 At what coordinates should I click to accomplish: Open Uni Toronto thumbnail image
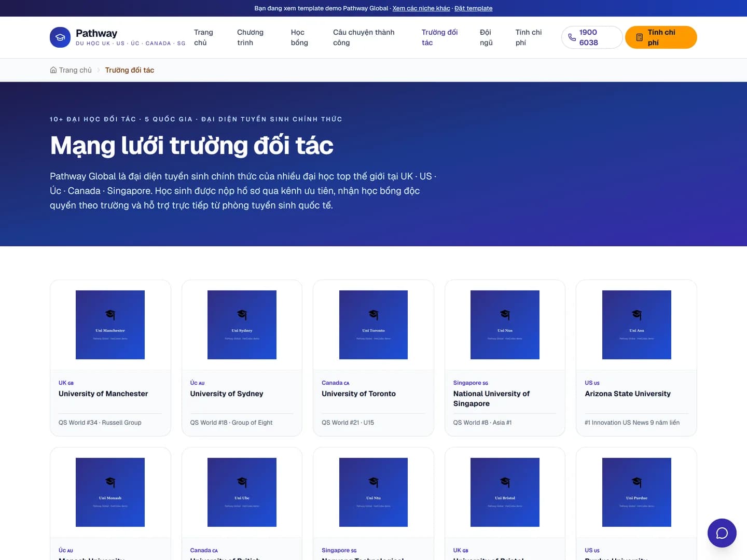click(x=374, y=325)
